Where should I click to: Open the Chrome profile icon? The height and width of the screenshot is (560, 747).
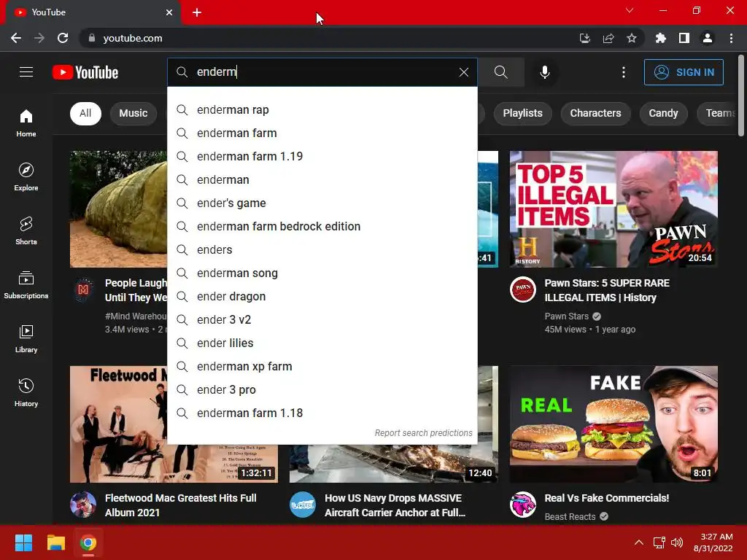(708, 38)
